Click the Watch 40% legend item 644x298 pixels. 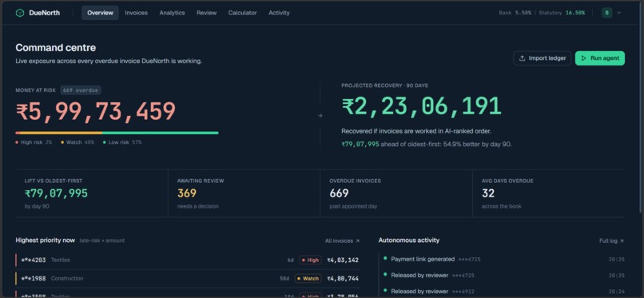click(78, 142)
